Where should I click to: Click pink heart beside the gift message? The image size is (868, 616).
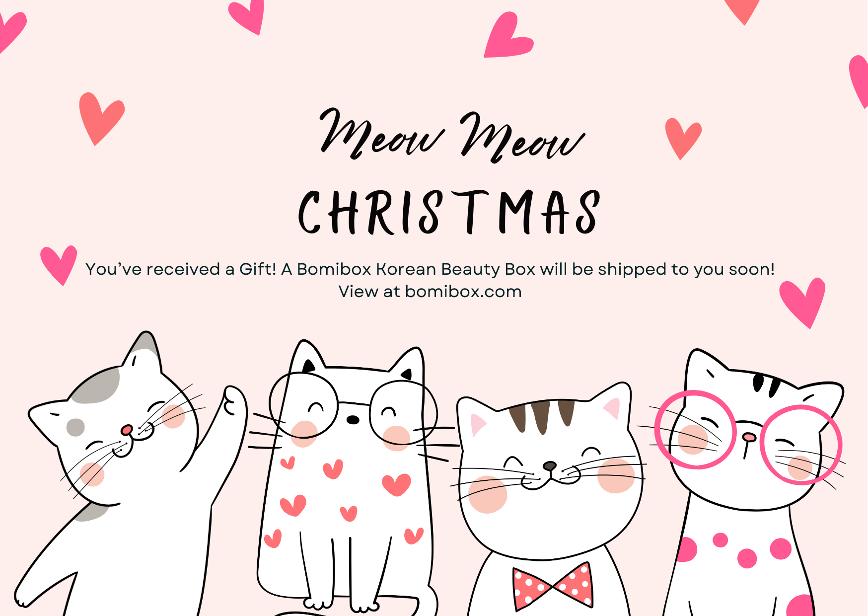point(59,265)
